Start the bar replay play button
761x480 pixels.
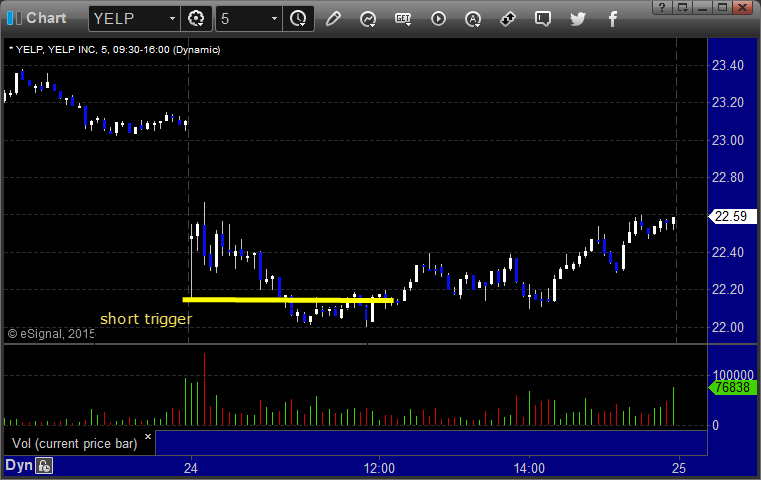(x=438, y=19)
